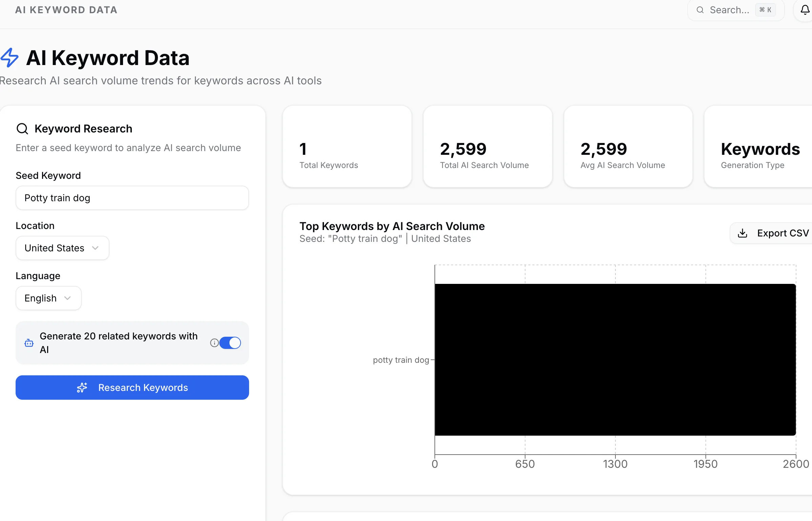Click sparkle icon on Research Keywords button

(x=82, y=388)
